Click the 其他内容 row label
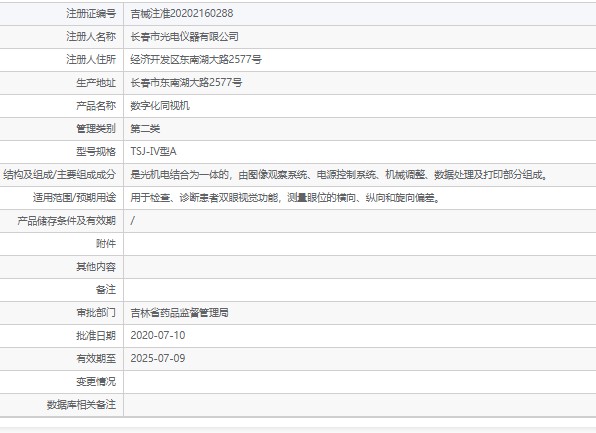This screenshot has height=433, width=596. (x=96, y=266)
